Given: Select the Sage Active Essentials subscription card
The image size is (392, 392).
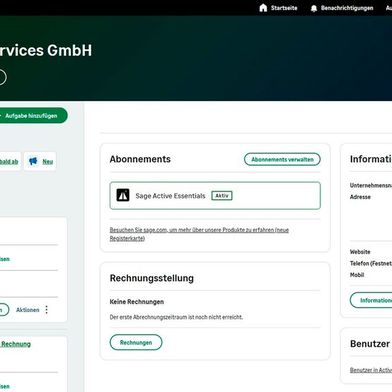Looking at the screenshot, I should [x=215, y=196].
